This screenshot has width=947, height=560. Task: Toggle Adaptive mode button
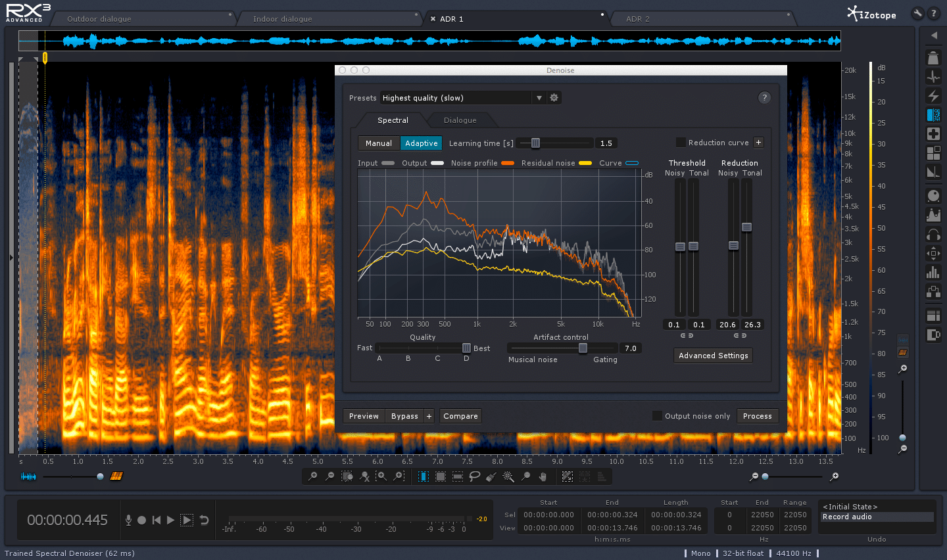point(422,143)
